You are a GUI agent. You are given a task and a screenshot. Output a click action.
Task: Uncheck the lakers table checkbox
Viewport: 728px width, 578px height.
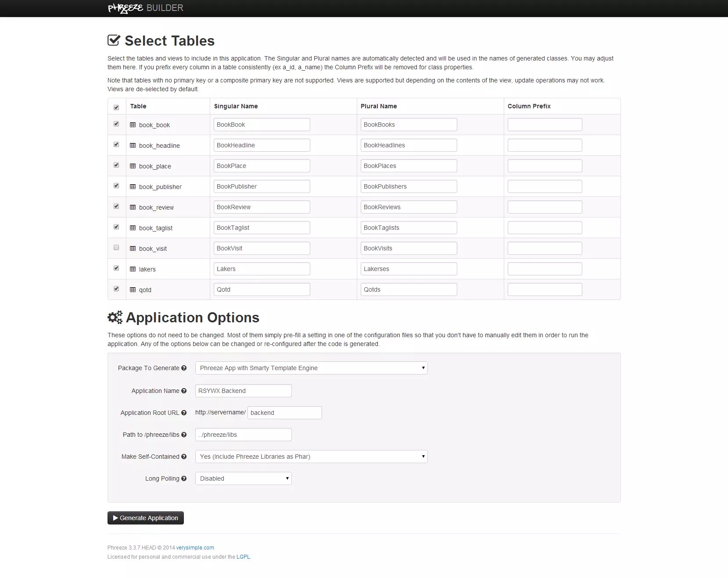coord(116,268)
